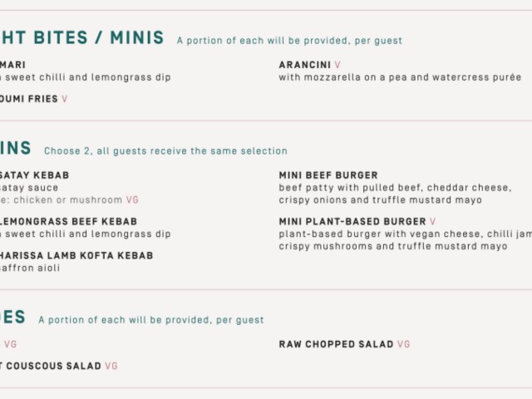This screenshot has height=399, width=532.
Task: Select the Lemongrass Beef Kebab title
Action: pyautogui.click(x=68, y=222)
